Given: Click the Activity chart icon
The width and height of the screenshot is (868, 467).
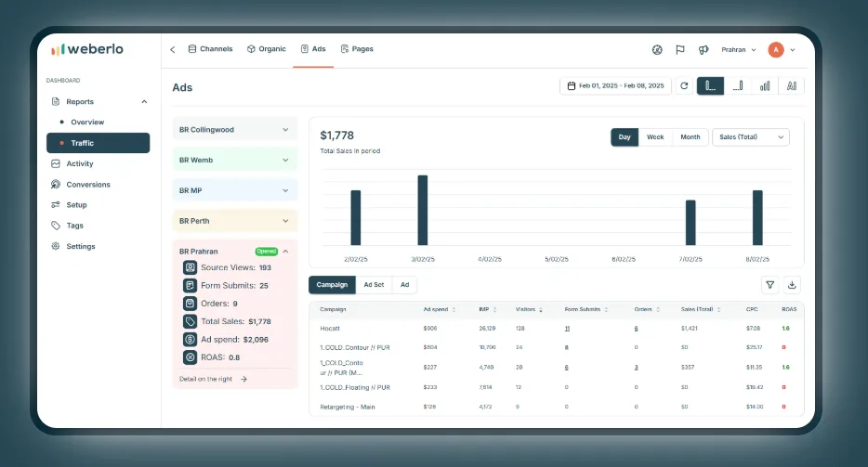Looking at the screenshot, I should [x=56, y=163].
